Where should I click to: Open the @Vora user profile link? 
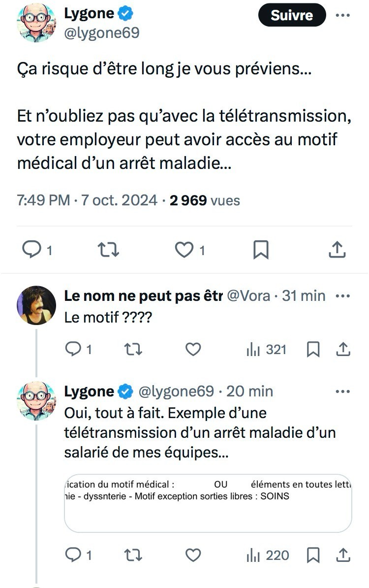[248, 295]
